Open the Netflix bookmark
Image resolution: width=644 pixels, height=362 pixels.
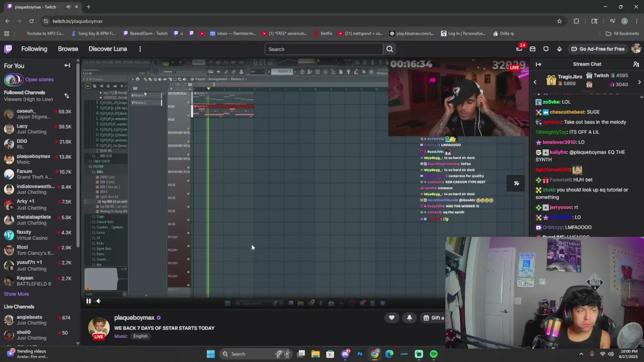[x=323, y=34]
